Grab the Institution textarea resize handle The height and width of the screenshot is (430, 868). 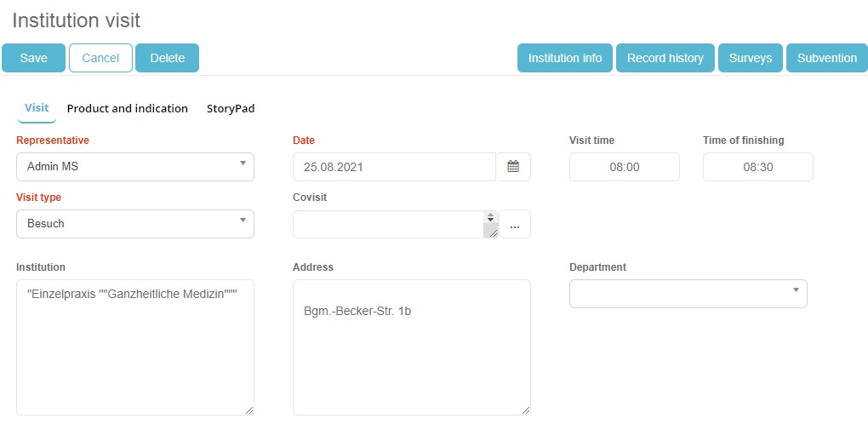(248, 410)
